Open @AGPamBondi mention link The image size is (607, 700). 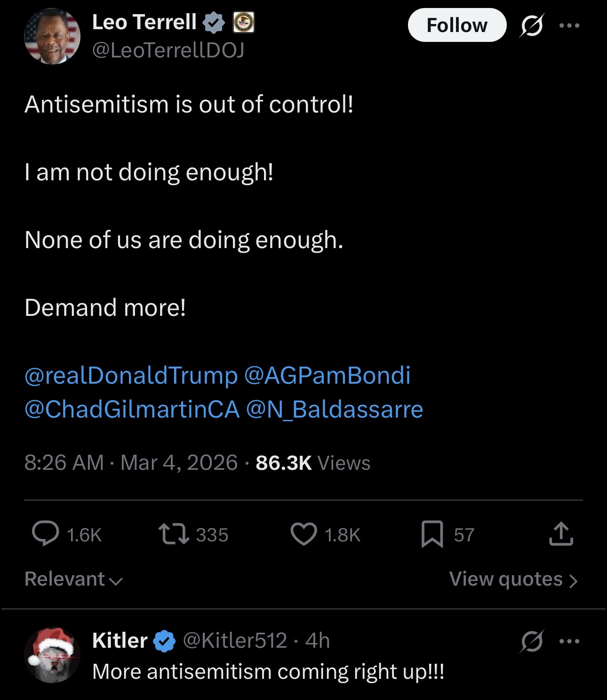327,375
